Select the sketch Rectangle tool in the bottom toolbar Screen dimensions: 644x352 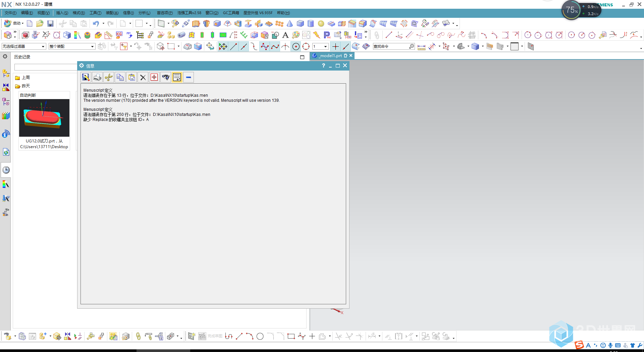pyautogui.click(x=291, y=336)
